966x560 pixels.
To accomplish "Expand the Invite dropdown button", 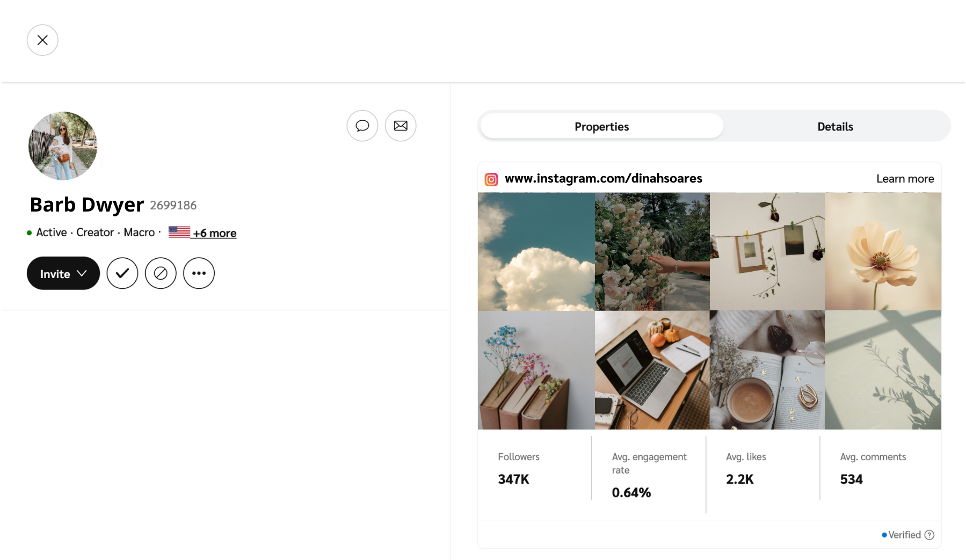I will point(63,273).
